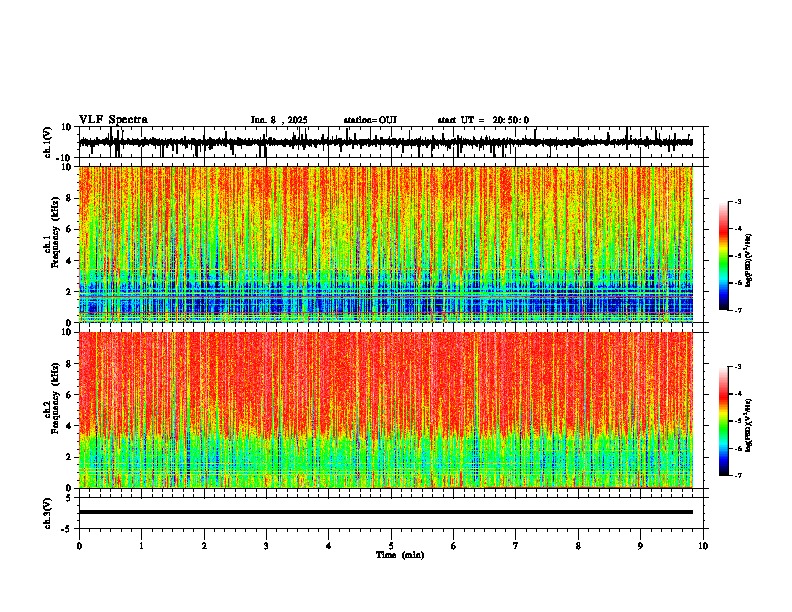Click the ch.1 colorbar 'log(PSD)' label

[749, 260]
